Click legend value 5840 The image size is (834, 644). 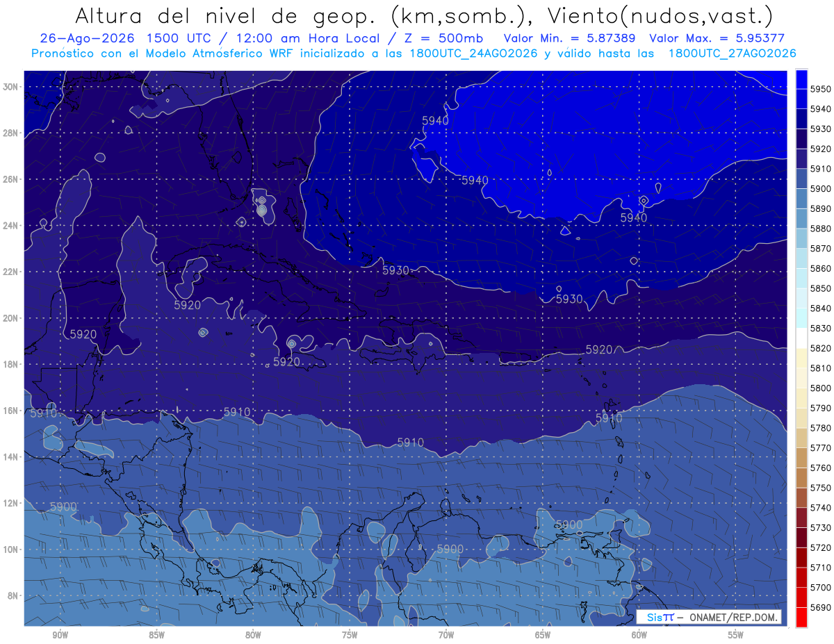[x=821, y=308]
